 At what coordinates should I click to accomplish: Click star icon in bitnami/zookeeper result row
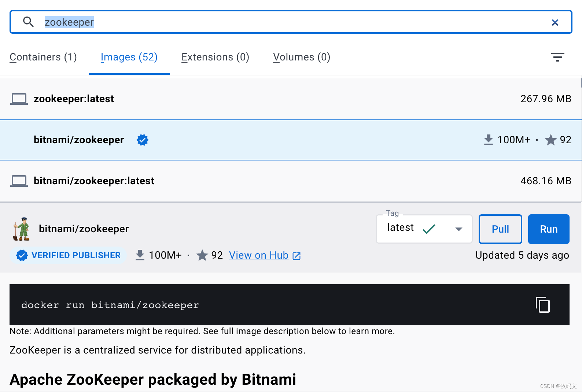coord(550,140)
